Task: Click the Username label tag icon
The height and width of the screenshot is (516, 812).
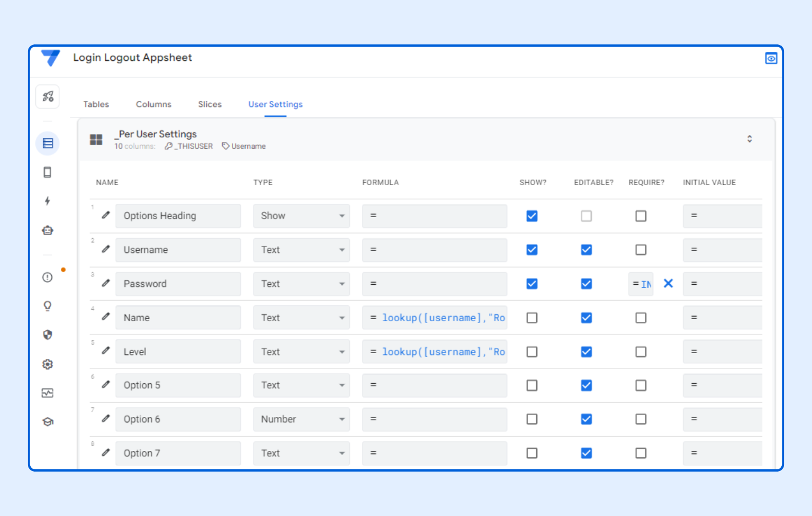Action: click(x=226, y=146)
